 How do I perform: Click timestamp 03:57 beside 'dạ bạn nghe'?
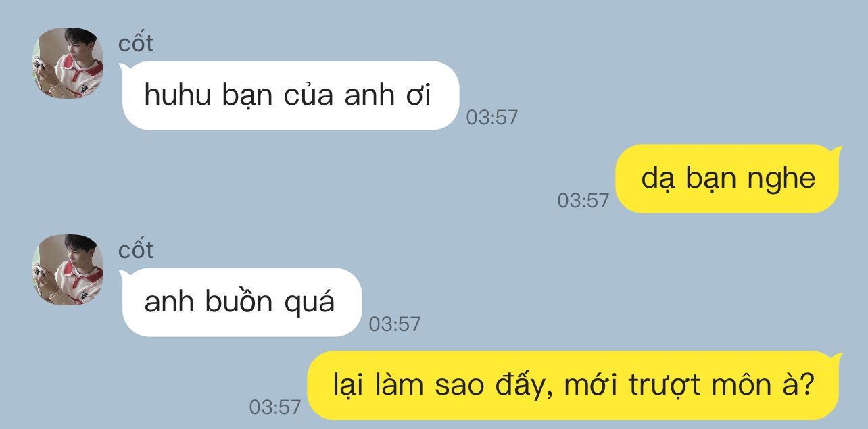583,201
